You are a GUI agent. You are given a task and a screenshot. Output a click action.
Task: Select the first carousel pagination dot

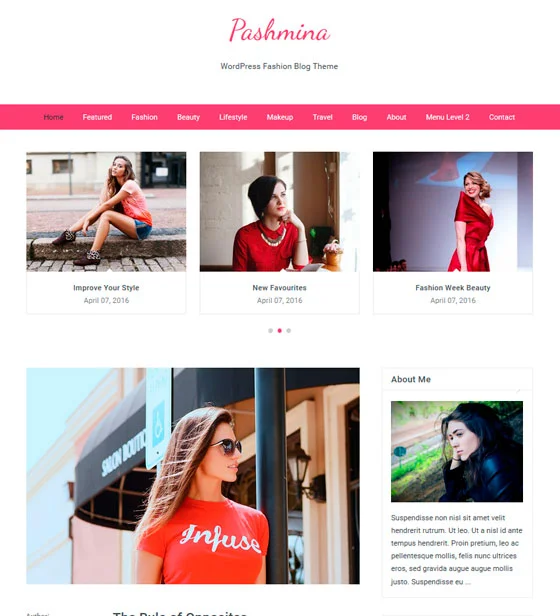click(x=270, y=331)
